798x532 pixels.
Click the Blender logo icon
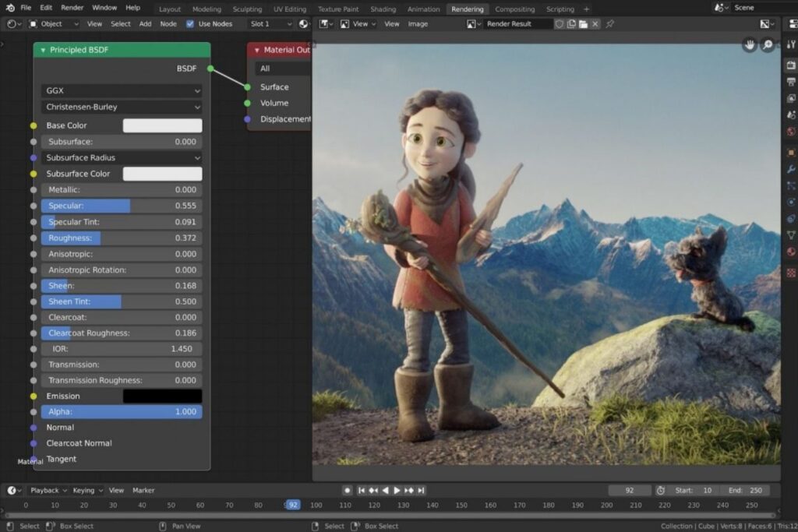[x=10, y=8]
